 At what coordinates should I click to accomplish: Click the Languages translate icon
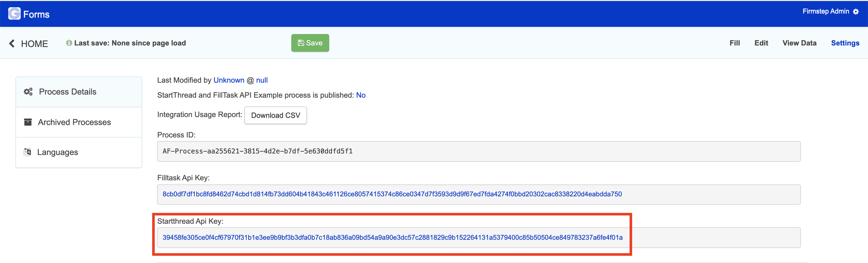(27, 152)
